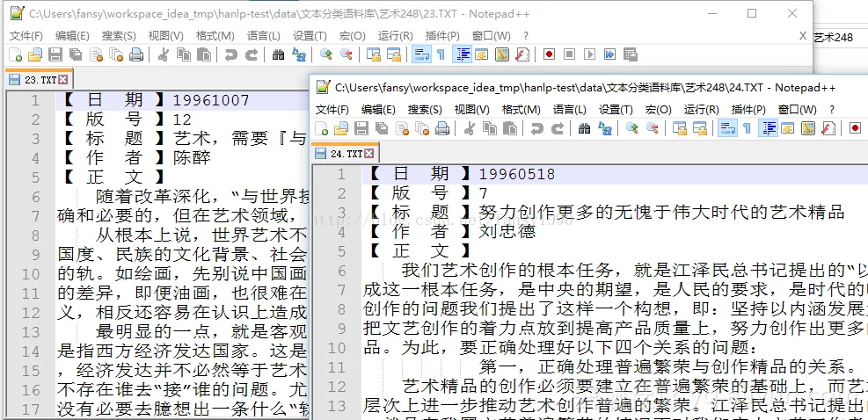
Task: Click Replace icon in 23.TXT window toolbar
Action: 299,55
